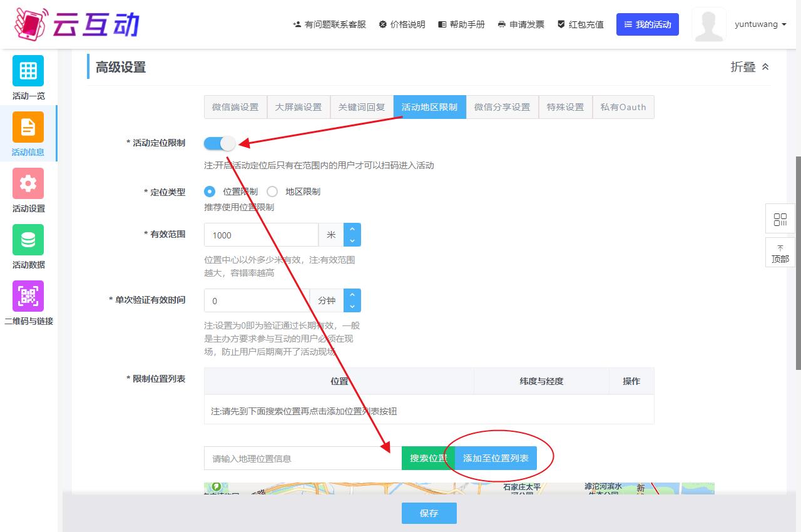
Task: Open the 活动一览 grid icon in sidebar
Action: click(28, 71)
